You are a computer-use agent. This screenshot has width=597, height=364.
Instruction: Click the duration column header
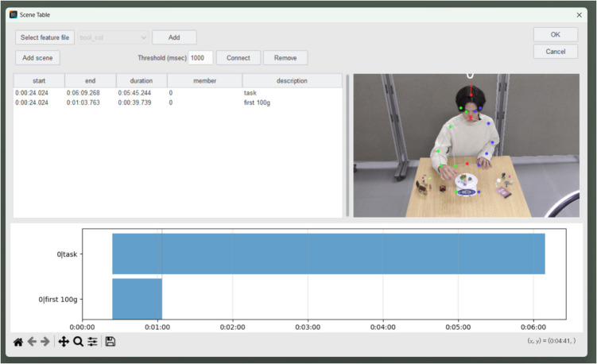141,81
